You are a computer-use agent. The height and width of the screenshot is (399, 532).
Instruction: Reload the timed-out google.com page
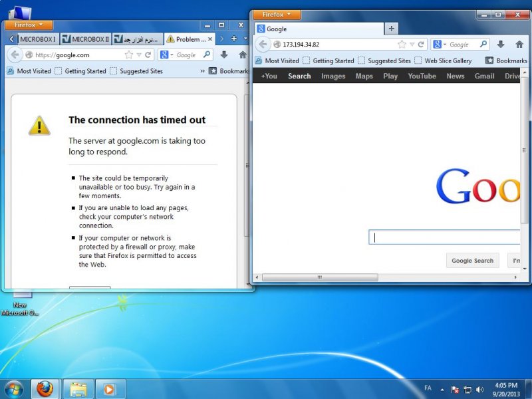(x=148, y=55)
